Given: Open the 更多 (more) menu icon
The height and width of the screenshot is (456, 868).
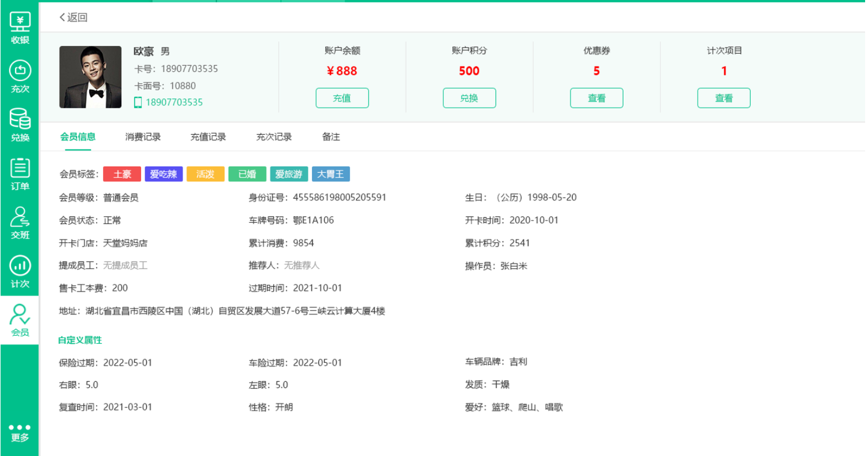Looking at the screenshot, I should 19,431.
